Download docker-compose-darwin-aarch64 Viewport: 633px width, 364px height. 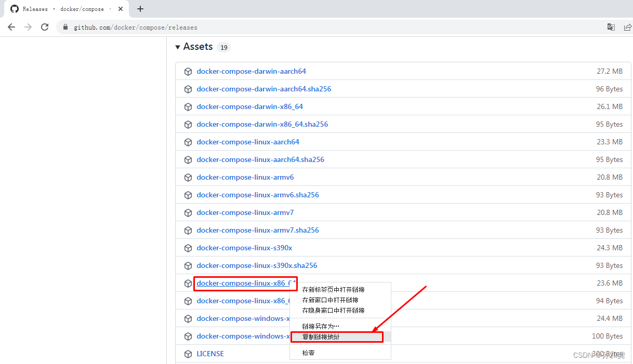[x=251, y=71]
